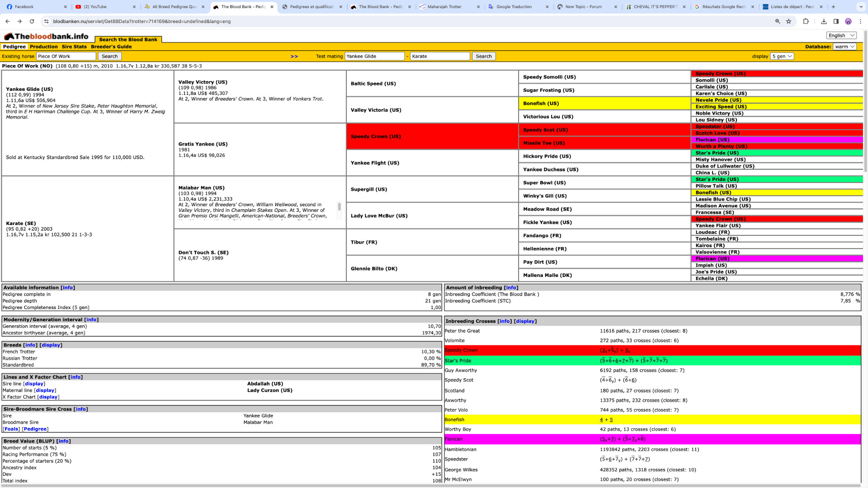Image resolution: width=868 pixels, height=488 pixels.
Task: Click display link in Breeds section
Action: click(51, 345)
